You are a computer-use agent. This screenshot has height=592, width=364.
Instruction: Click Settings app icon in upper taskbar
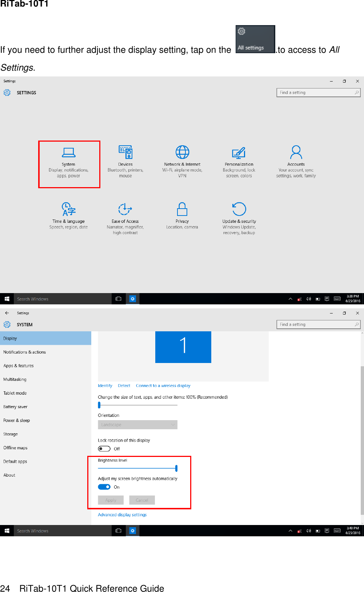133,299
